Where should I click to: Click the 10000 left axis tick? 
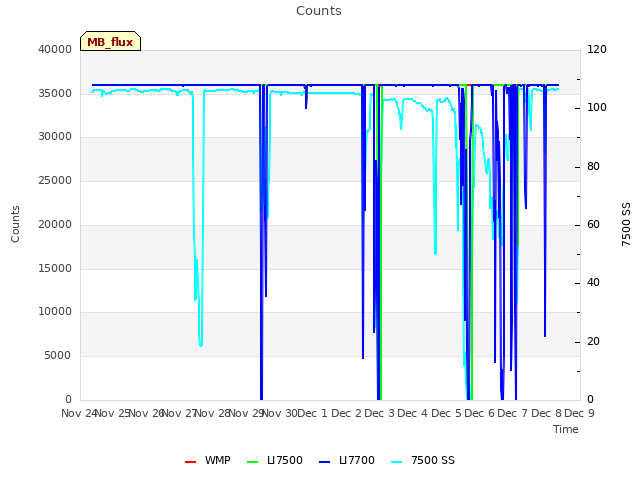tap(55, 311)
